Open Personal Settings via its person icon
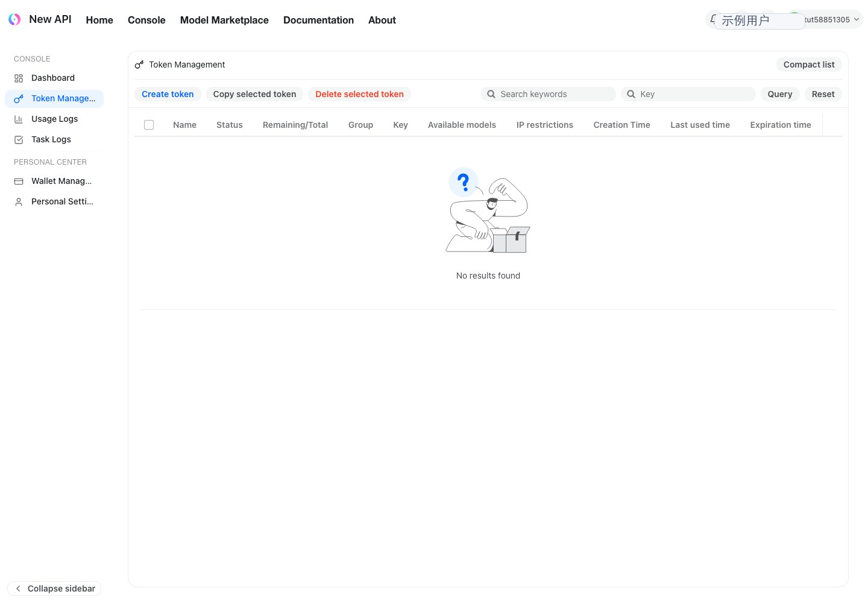Image resolution: width=868 pixels, height=603 pixels. click(19, 202)
